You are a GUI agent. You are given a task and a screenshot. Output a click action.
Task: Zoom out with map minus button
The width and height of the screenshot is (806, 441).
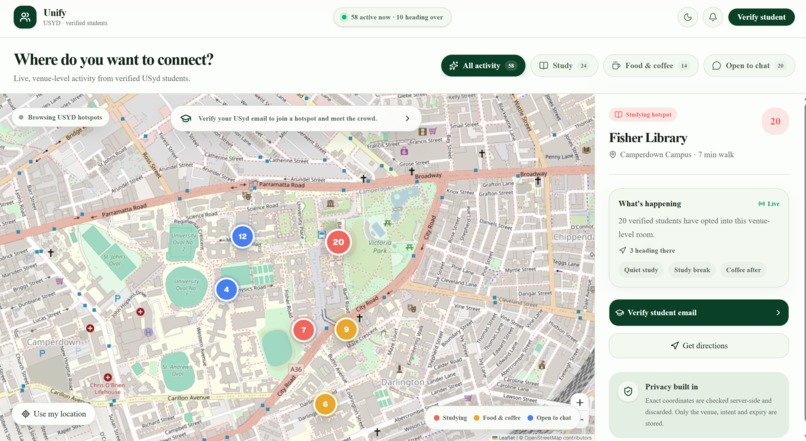tap(582, 419)
